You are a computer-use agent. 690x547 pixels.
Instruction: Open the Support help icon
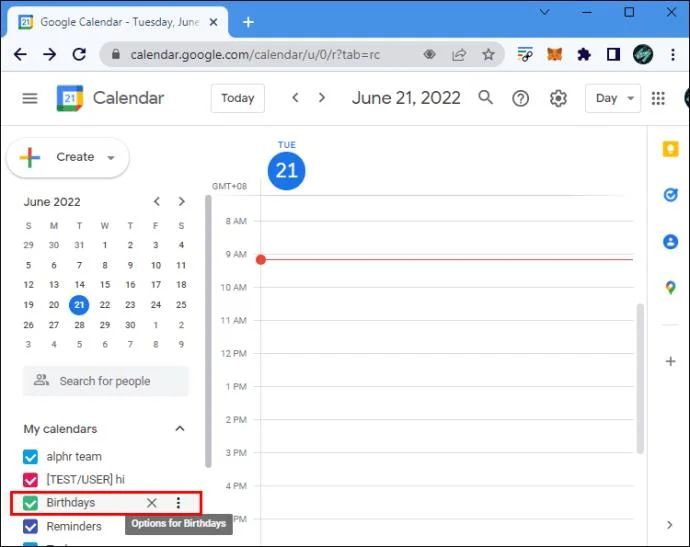tap(520, 98)
